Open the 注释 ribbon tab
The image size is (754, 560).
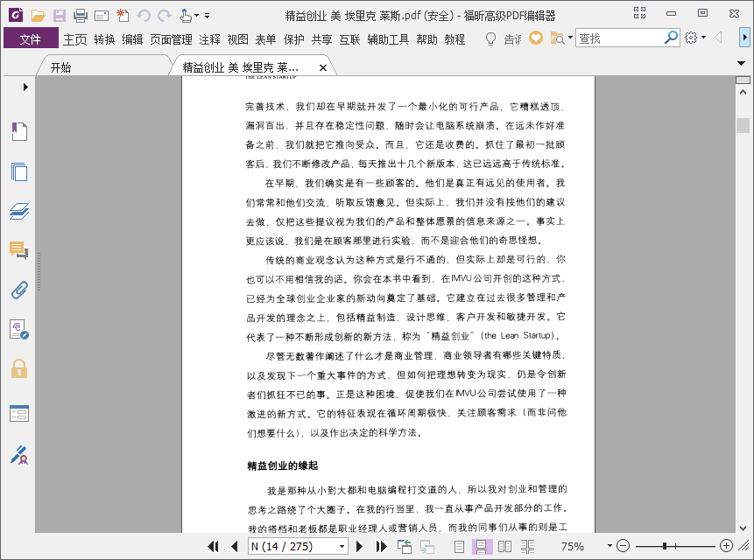point(209,39)
